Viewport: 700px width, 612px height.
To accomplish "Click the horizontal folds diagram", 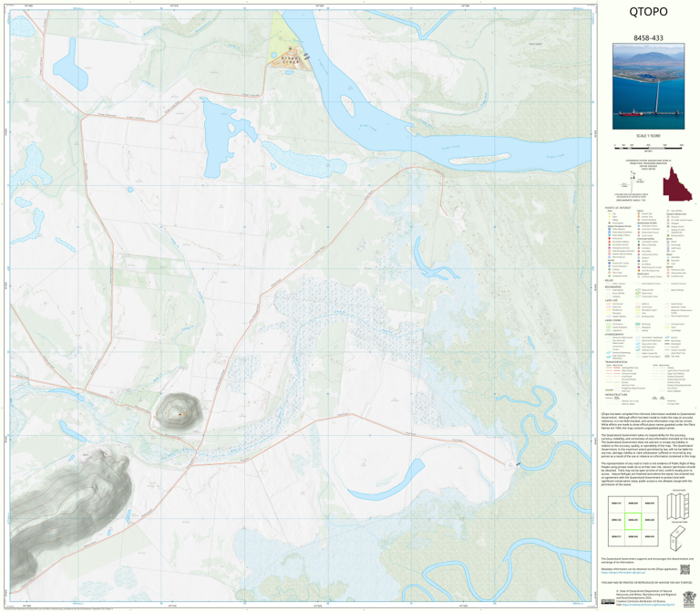I will tap(678, 507).
